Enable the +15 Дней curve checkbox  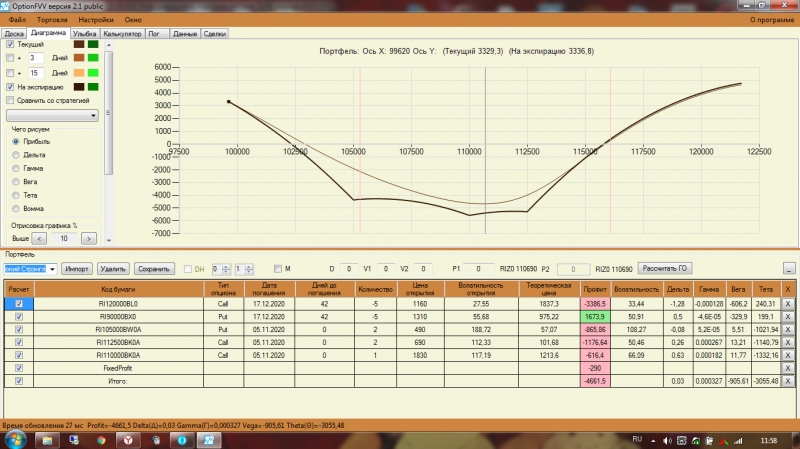pyautogui.click(x=10, y=73)
